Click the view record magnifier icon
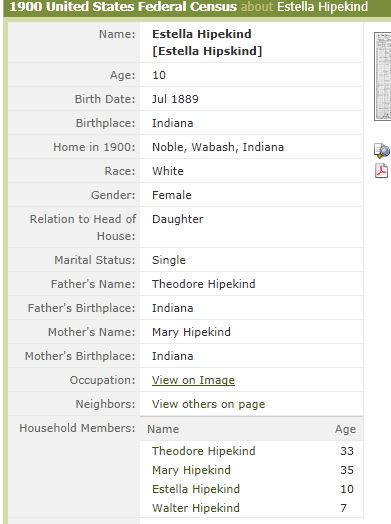 tap(382, 151)
